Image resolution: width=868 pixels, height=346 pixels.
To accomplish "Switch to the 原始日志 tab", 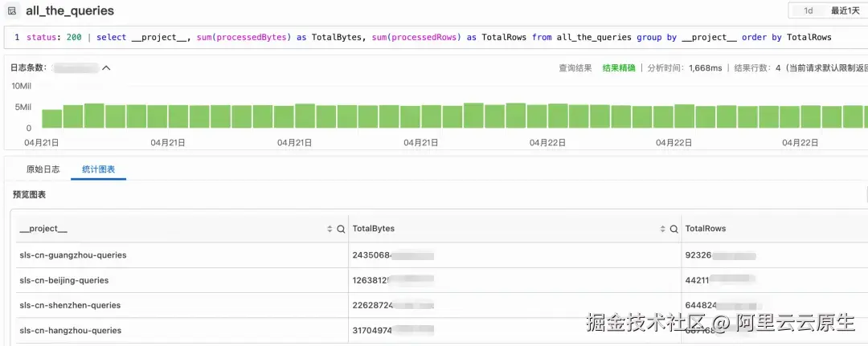I will click(43, 169).
